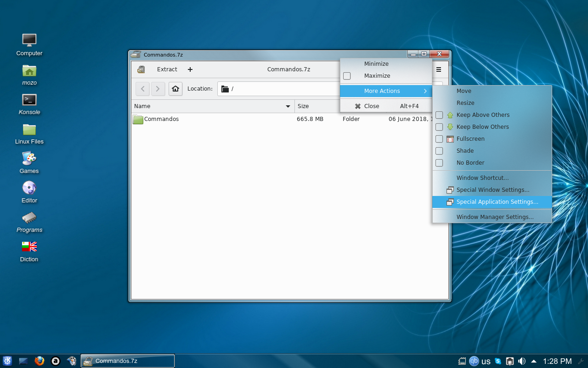This screenshot has width=588, height=368.
Task: Launch Konsole from the desktop
Action: (29, 99)
